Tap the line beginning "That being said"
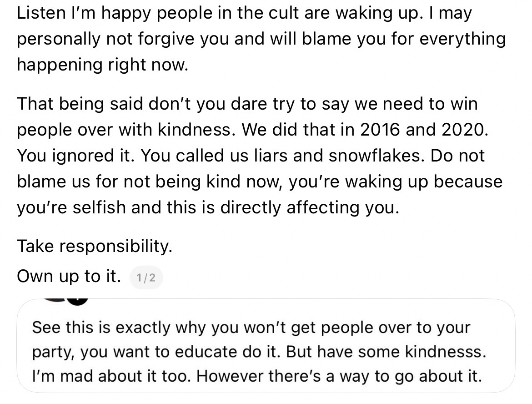Screen dimensions: 532x404 click(x=247, y=104)
